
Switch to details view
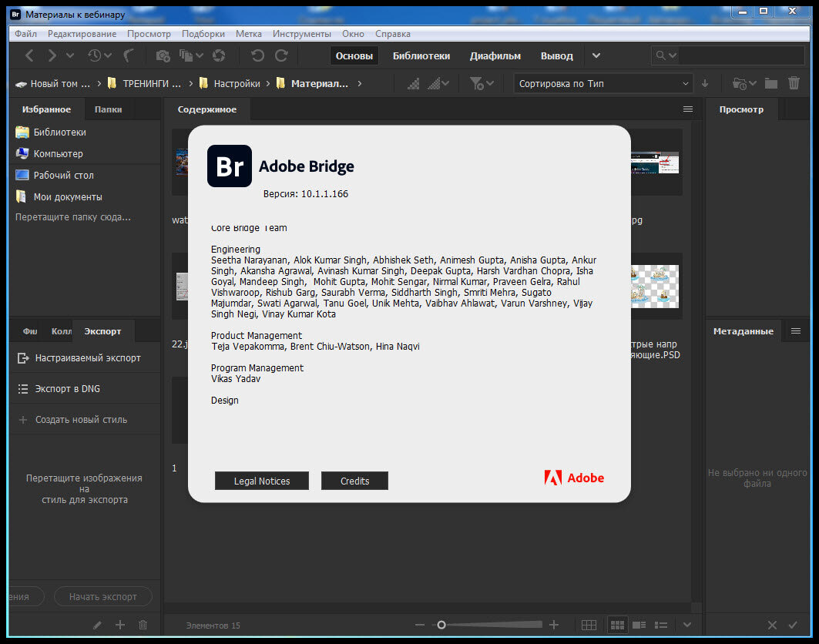(x=639, y=626)
